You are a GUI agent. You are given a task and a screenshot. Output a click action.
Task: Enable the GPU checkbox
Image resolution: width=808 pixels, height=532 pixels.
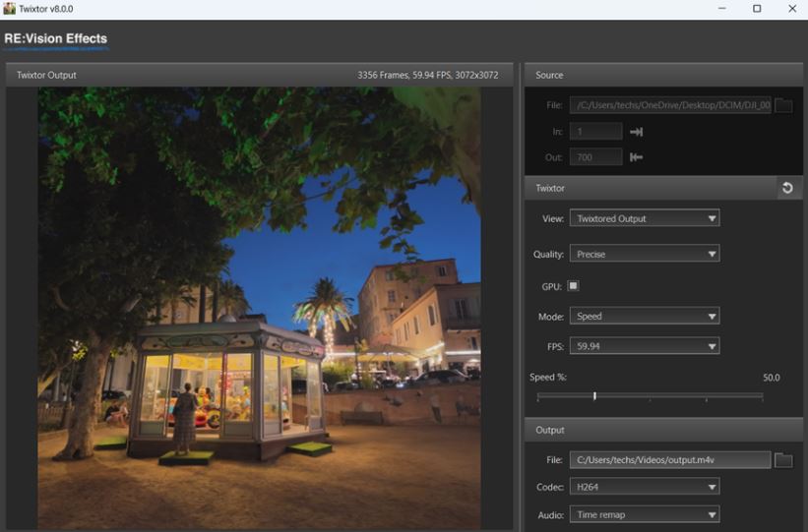[x=574, y=286]
